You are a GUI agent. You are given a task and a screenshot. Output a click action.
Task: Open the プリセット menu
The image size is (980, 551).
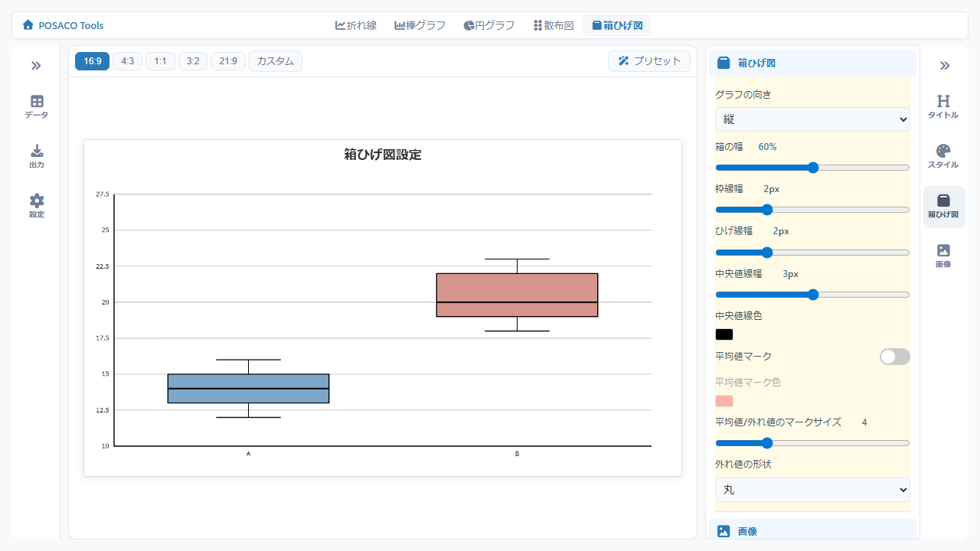click(649, 60)
